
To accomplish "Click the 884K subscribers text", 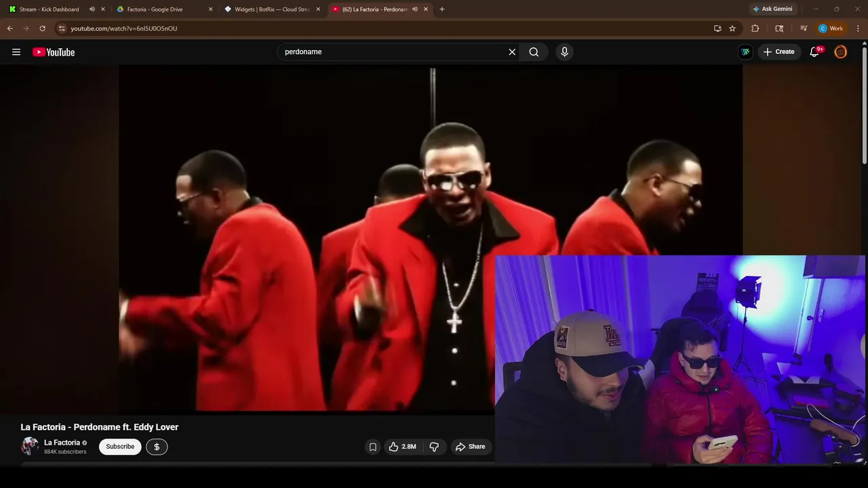I will click(x=65, y=452).
